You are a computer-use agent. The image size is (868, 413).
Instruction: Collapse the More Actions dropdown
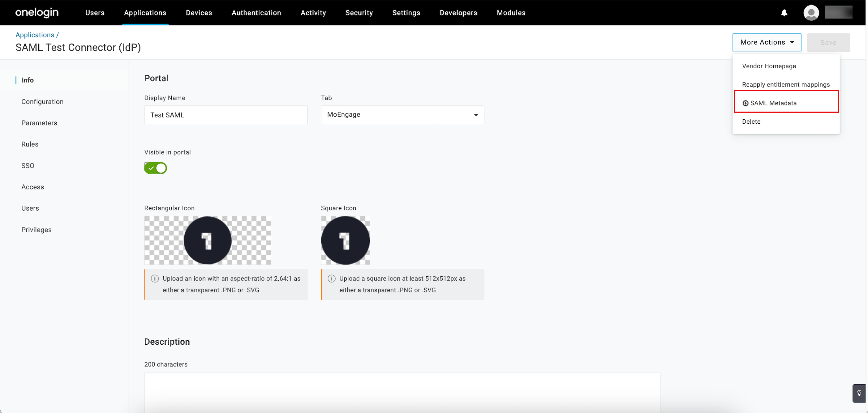coord(767,42)
